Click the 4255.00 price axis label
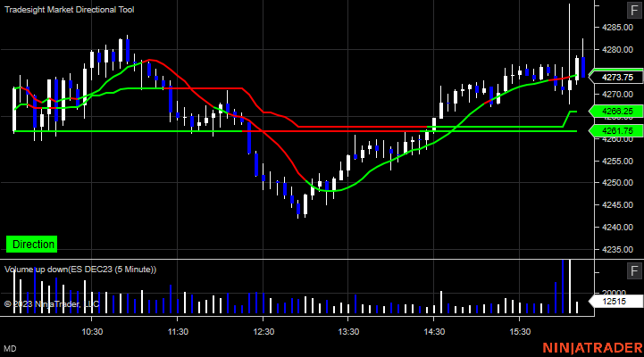Viewport: 644px width, 357px height. click(617, 161)
